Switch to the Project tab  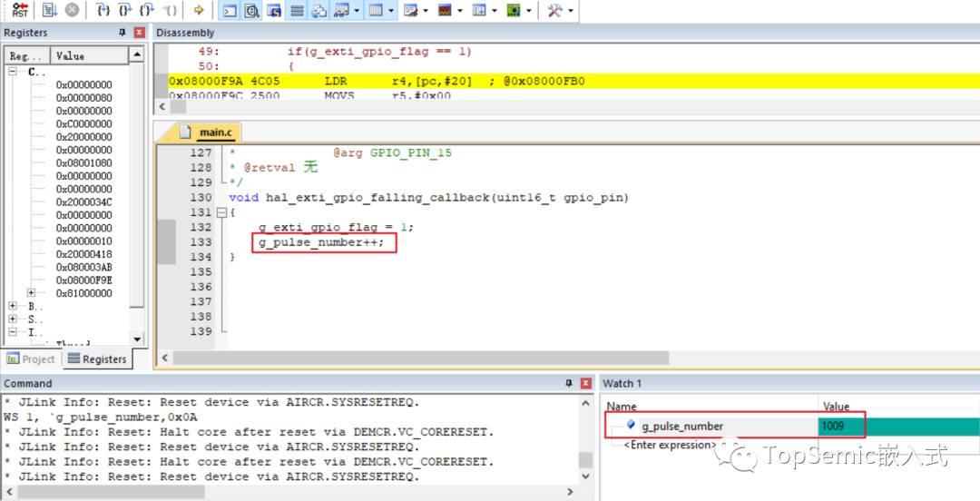pyautogui.click(x=31, y=359)
